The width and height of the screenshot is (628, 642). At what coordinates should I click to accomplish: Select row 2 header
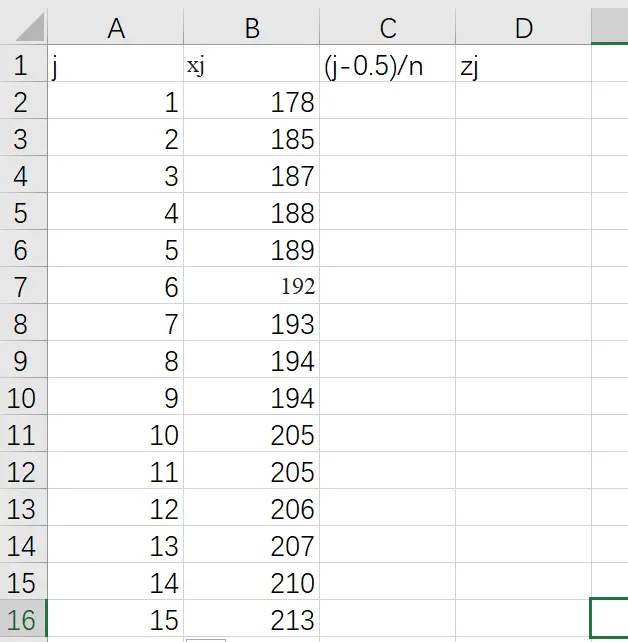(x=23, y=100)
